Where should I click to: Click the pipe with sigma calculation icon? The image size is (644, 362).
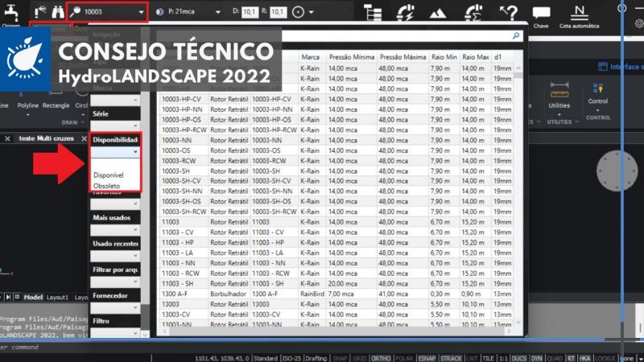tap(473, 13)
